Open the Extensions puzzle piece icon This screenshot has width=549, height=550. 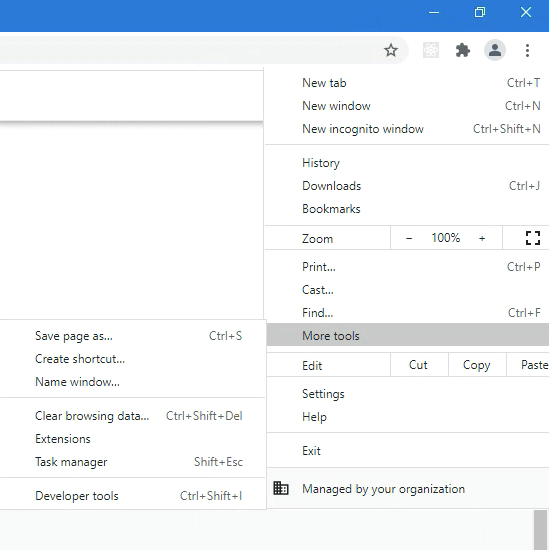(463, 51)
